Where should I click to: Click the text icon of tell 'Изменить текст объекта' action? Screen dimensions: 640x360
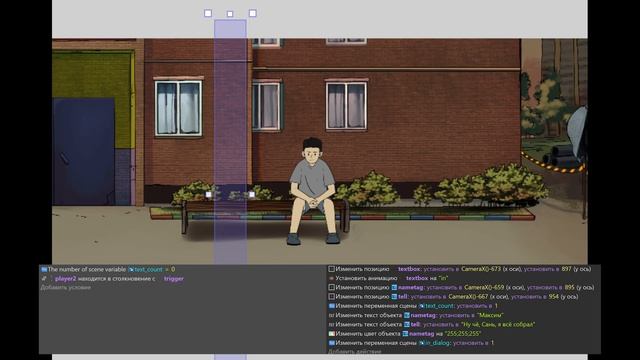pyautogui.click(x=331, y=324)
